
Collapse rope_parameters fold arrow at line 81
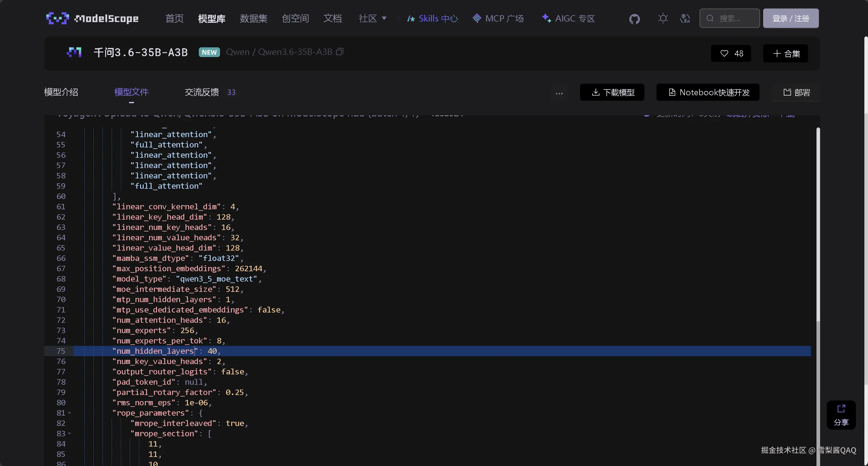coord(69,413)
